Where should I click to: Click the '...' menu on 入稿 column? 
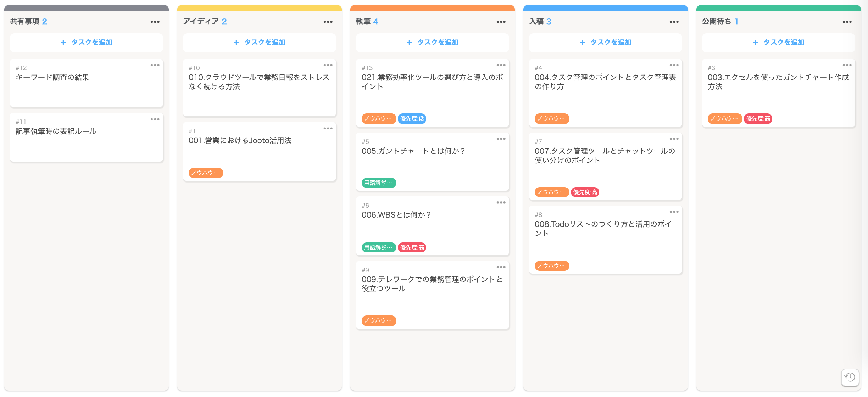click(675, 22)
